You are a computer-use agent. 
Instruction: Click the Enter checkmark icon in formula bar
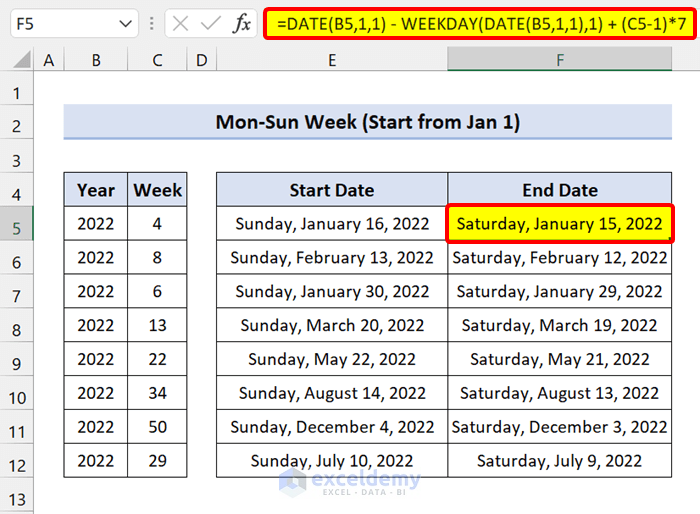click(210, 23)
